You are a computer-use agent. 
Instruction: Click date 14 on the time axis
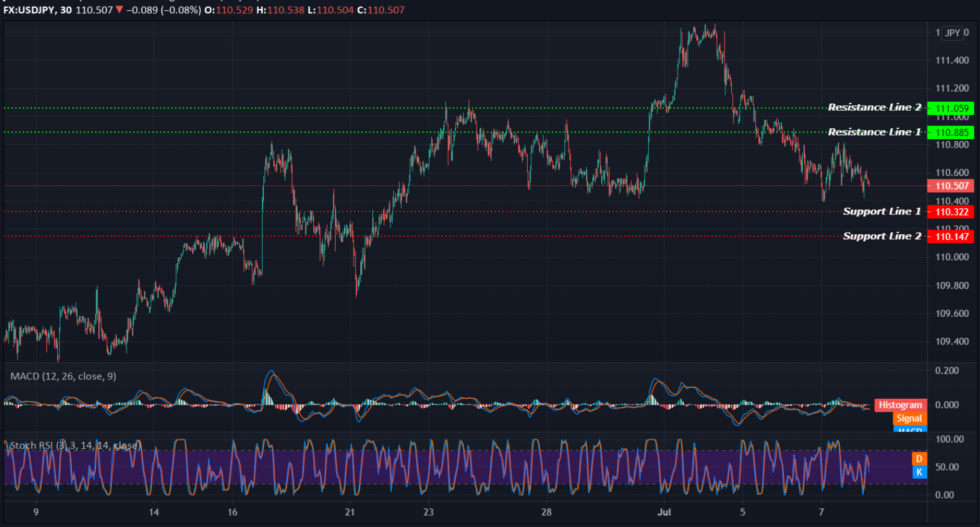click(154, 512)
